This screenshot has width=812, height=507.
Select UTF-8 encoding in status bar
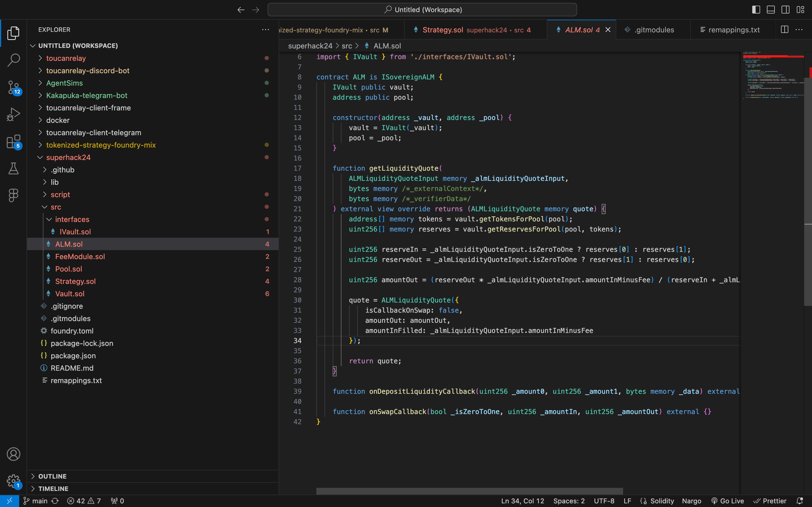pyautogui.click(x=605, y=500)
